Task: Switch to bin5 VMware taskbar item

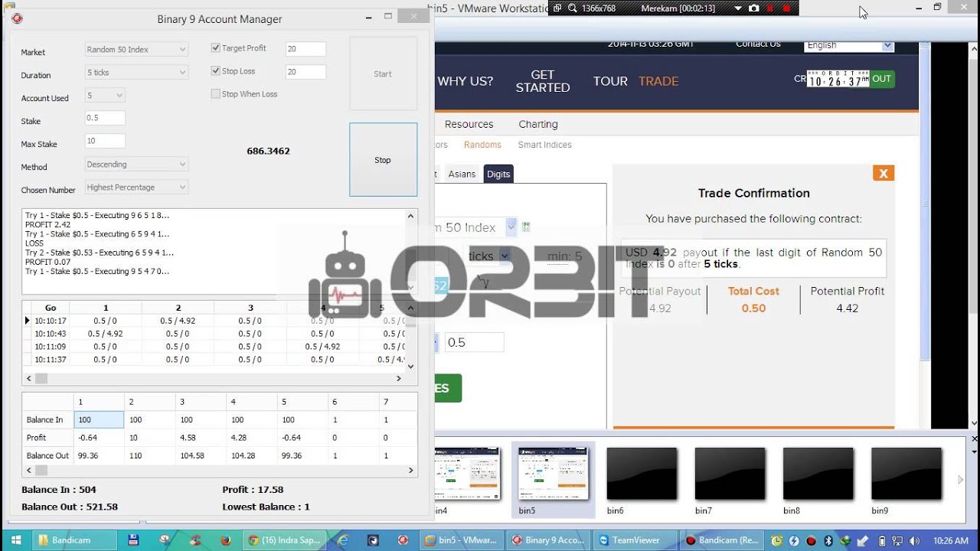Action: point(462,540)
